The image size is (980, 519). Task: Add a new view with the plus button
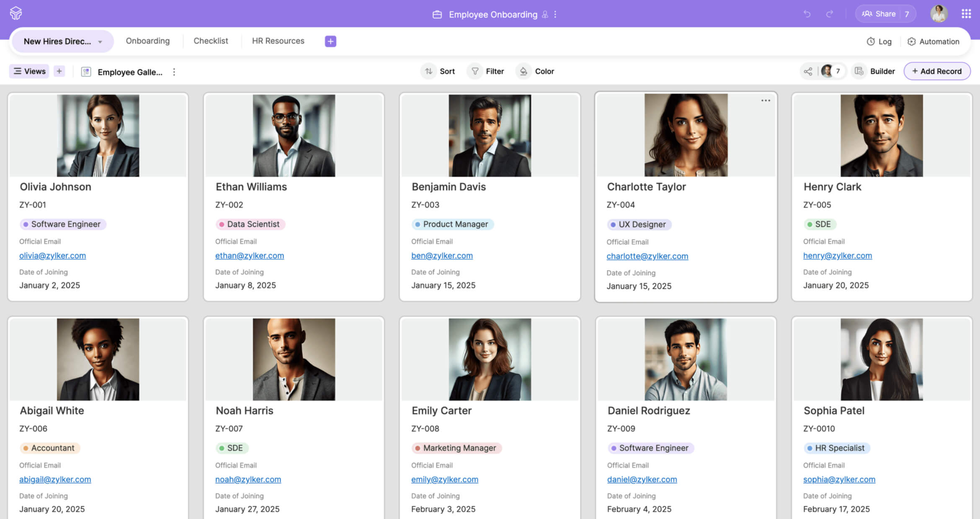click(x=59, y=71)
